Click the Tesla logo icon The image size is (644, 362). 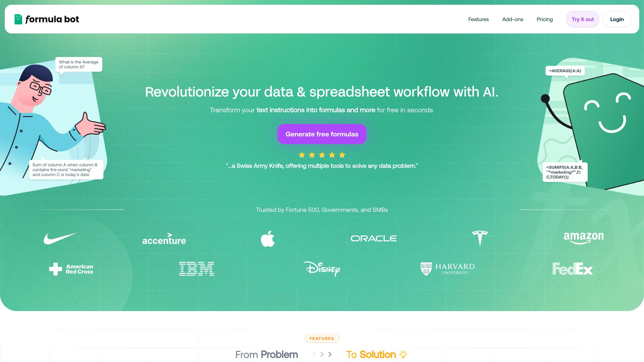pos(479,238)
